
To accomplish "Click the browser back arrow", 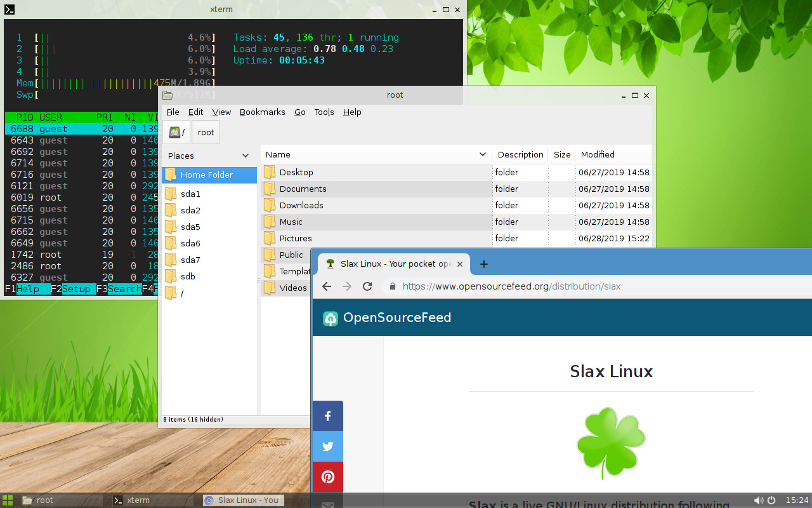I will point(327,286).
